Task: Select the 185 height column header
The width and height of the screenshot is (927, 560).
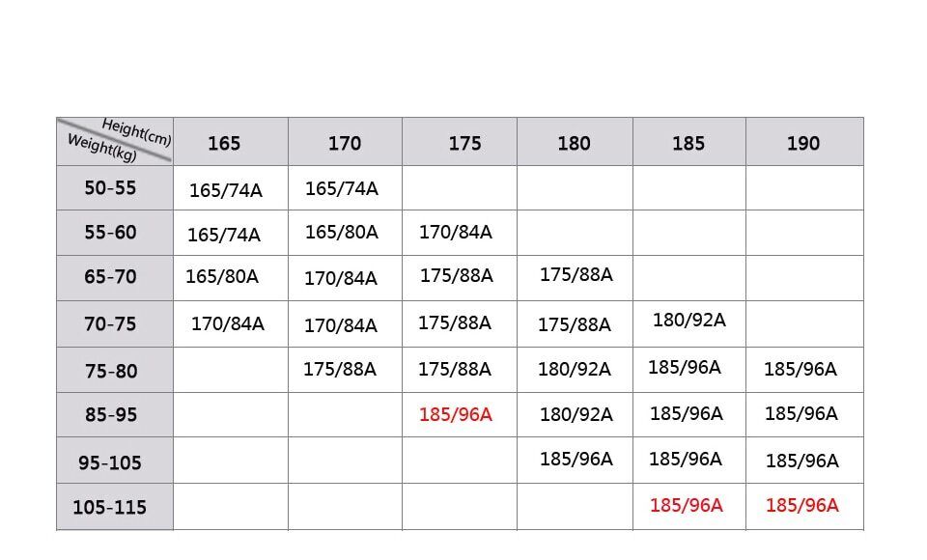Action: click(689, 141)
